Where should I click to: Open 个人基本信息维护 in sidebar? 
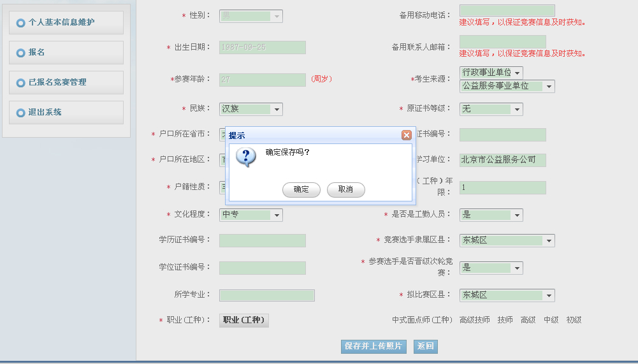66,22
